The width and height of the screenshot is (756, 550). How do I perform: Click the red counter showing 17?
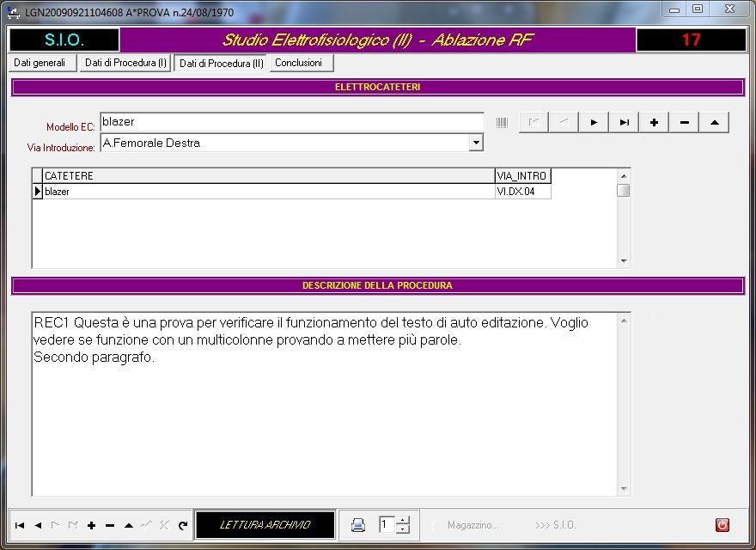[x=691, y=40]
